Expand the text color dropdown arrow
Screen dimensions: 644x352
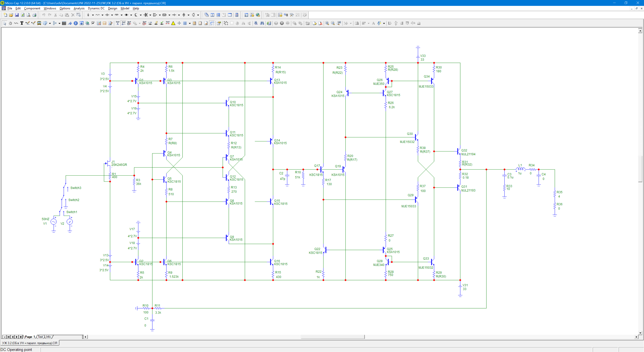pyautogui.click(x=384, y=23)
